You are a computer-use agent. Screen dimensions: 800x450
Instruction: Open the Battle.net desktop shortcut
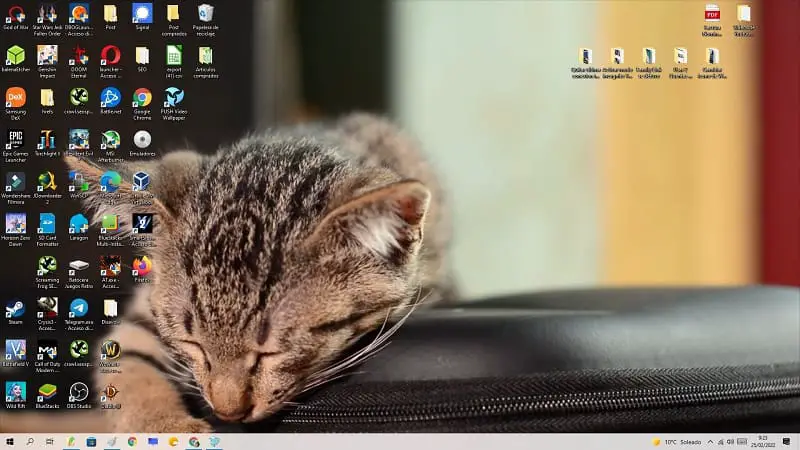point(111,101)
